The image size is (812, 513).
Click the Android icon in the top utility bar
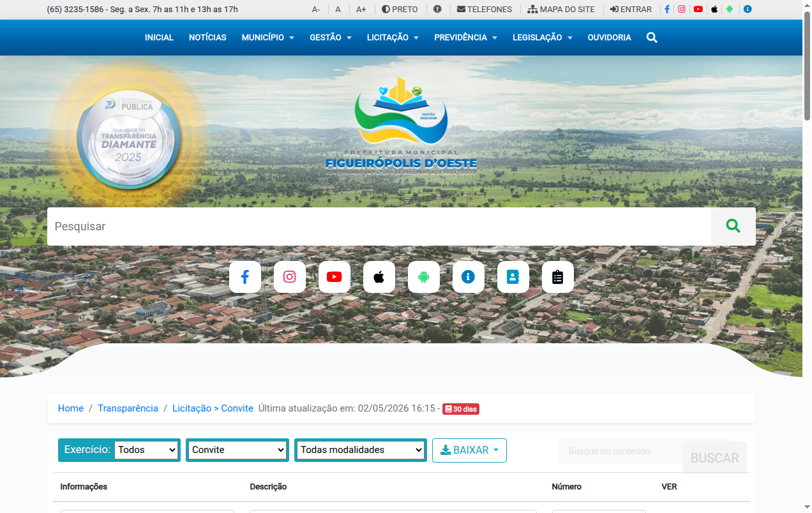[x=730, y=10]
